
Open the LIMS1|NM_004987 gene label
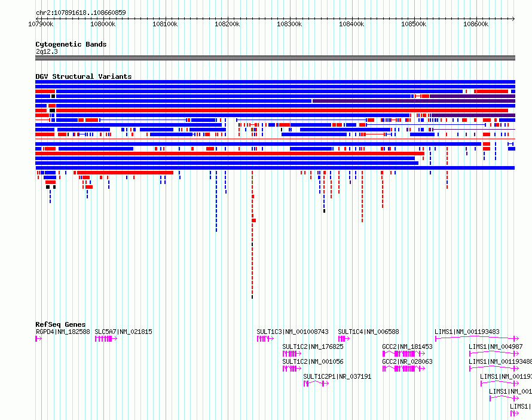click(x=496, y=347)
